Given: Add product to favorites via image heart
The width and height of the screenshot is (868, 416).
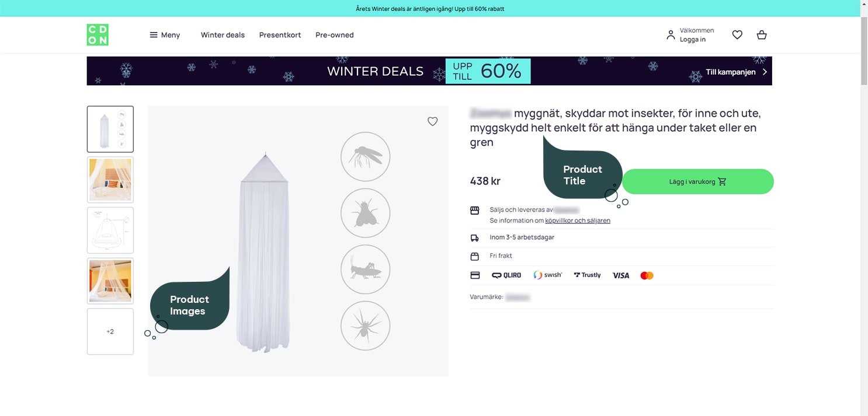Looking at the screenshot, I should [x=432, y=121].
